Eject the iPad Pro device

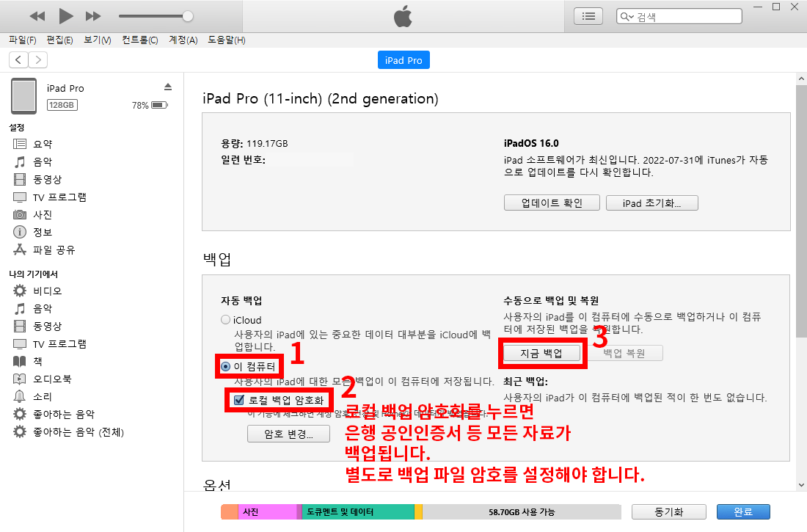tap(168, 87)
